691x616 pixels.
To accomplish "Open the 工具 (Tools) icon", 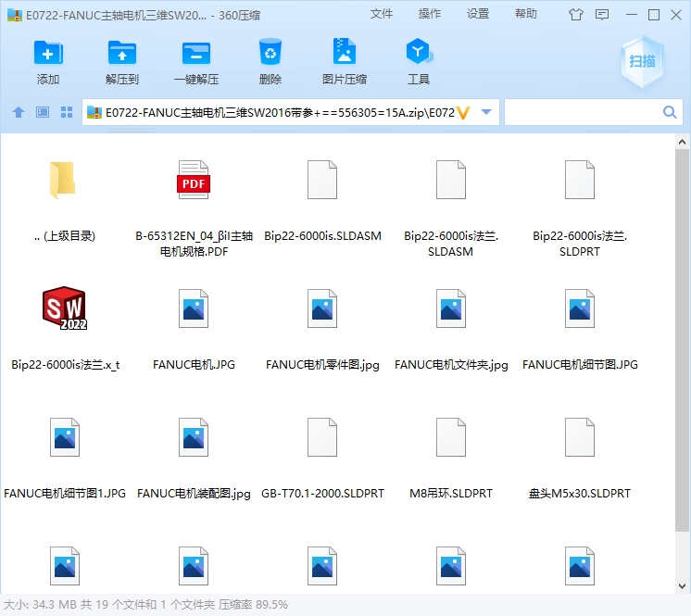I will point(419,52).
